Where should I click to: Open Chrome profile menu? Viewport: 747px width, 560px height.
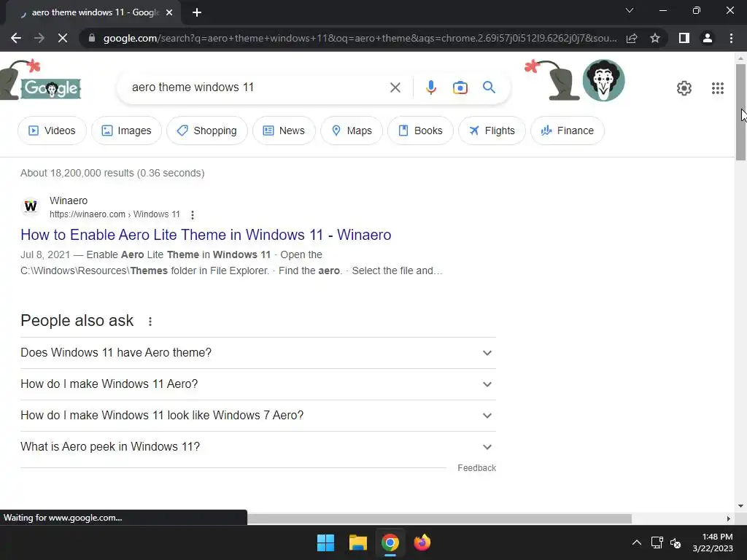click(x=708, y=38)
